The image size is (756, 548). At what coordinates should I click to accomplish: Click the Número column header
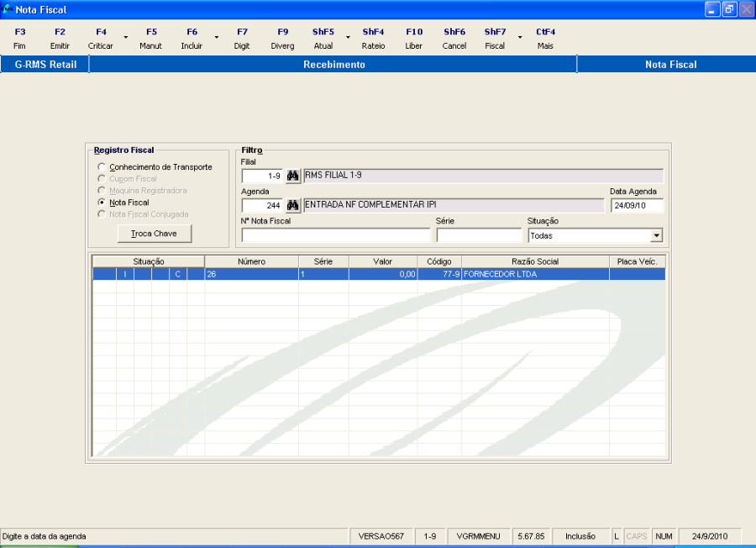(x=252, y=261)
